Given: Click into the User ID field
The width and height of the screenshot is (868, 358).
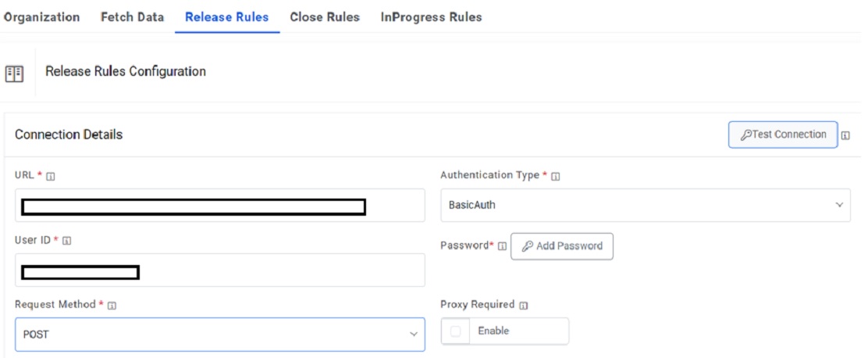Looking at the screenshot, I should [x=219, y=270].
